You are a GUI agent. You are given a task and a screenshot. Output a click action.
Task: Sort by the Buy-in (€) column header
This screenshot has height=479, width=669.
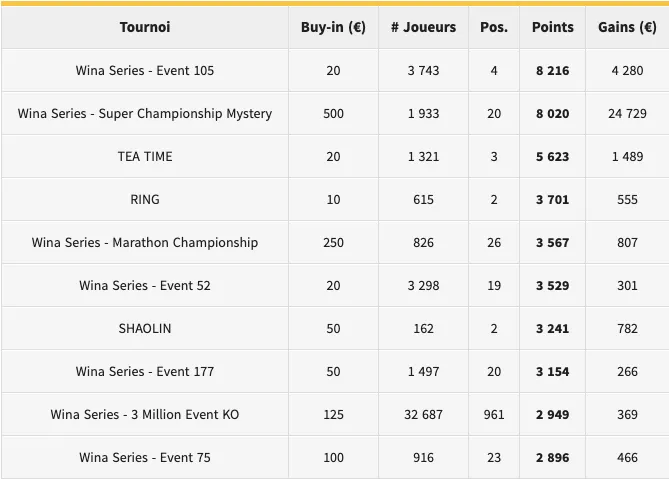[x=333, y=28]
